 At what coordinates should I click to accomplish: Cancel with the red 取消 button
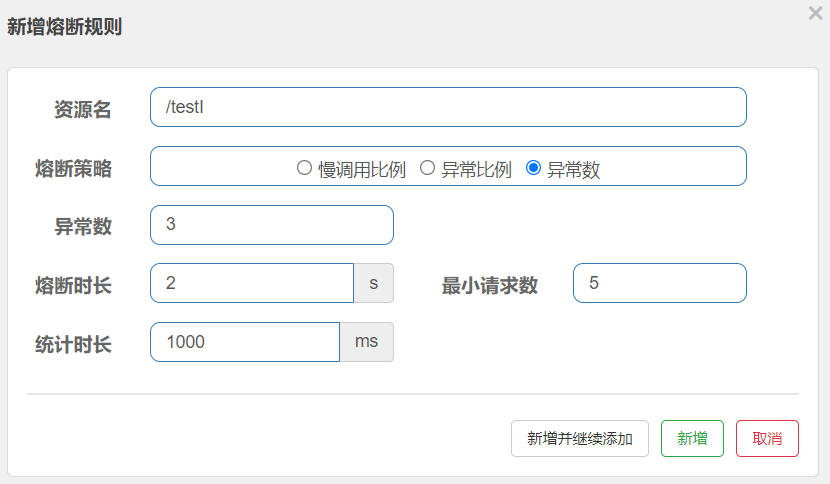767,438
